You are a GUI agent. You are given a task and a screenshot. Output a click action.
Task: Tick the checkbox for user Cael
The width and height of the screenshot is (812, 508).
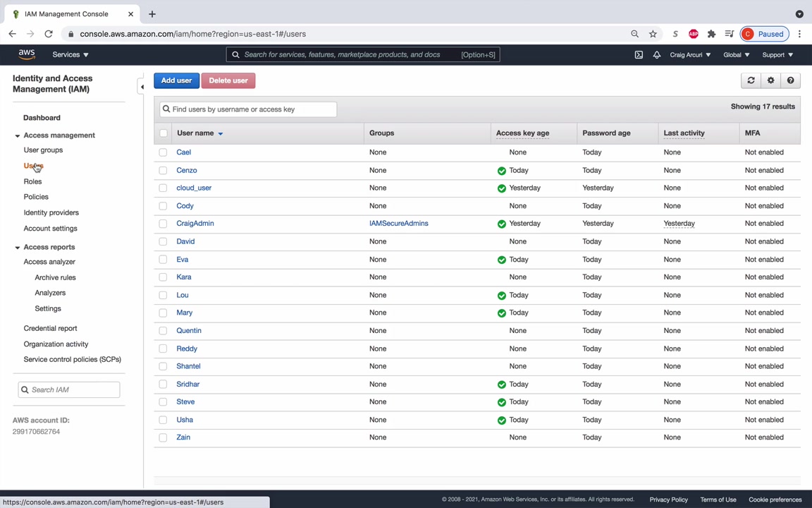pyautogui.click(x=163, y=152)
